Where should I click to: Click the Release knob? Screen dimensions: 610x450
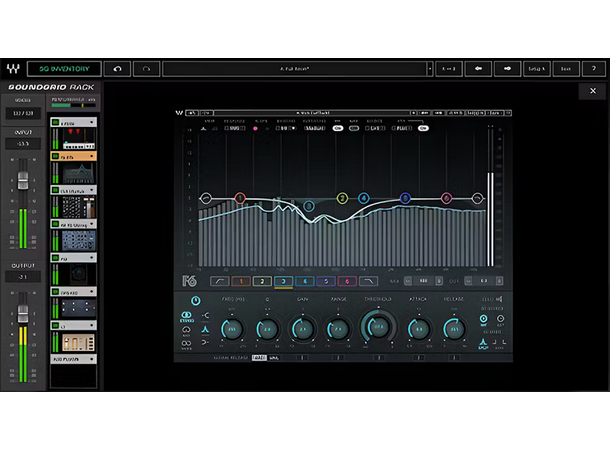454,329
